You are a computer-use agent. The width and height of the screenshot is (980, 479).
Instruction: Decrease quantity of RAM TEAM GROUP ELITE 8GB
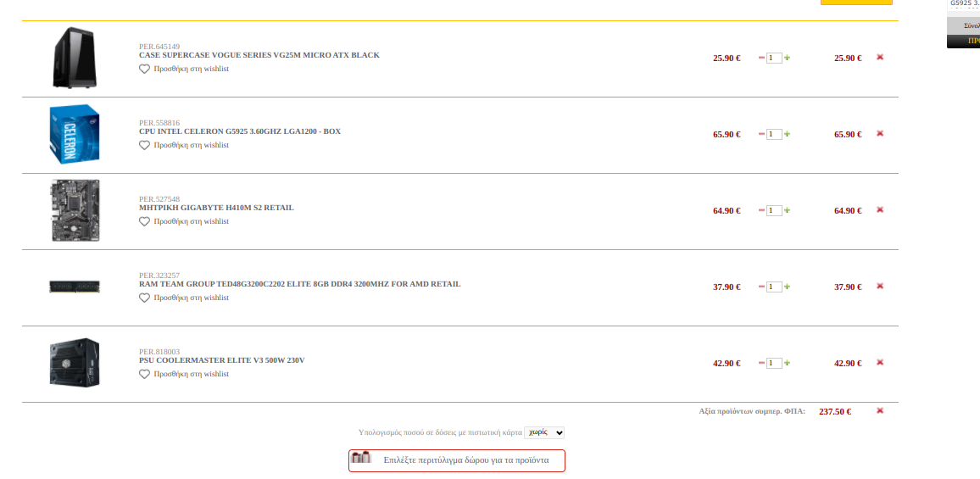[x=761, y=287]
